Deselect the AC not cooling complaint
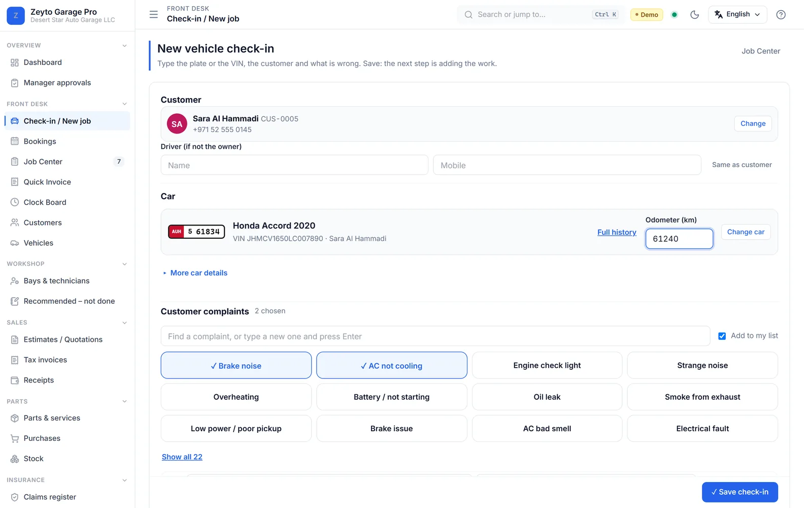The width and height of the screenshot is (812, 508). click(392, 365)
